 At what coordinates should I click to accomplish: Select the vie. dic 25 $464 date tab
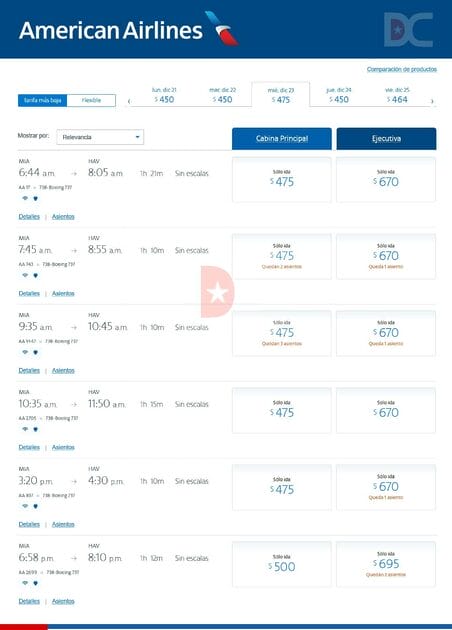coord(397,95)
